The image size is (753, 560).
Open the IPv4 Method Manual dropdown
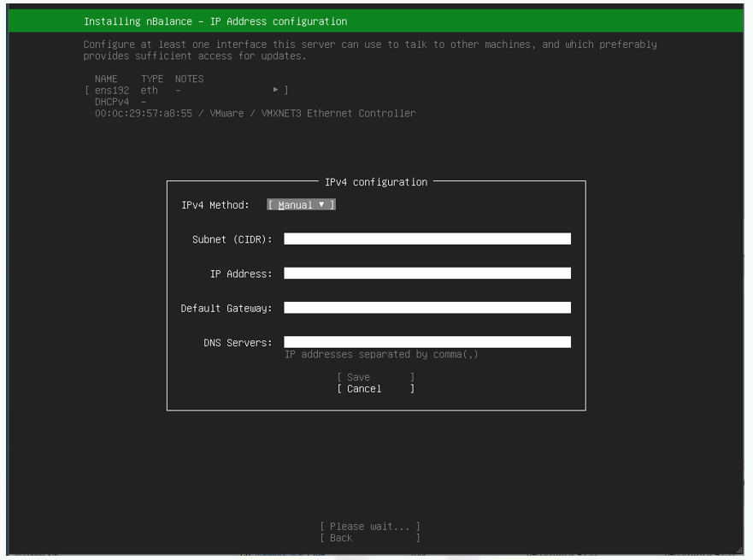(301, 205)
